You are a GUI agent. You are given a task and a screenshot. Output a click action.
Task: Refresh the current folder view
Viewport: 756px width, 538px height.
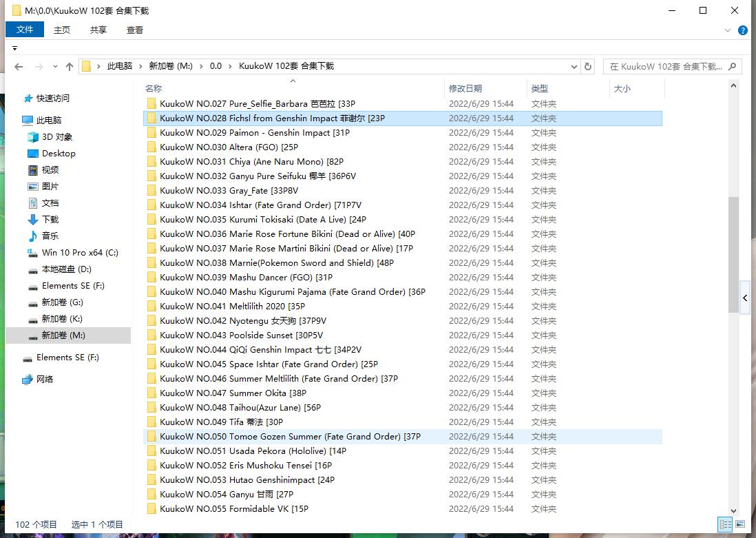[x=588, y=67]
